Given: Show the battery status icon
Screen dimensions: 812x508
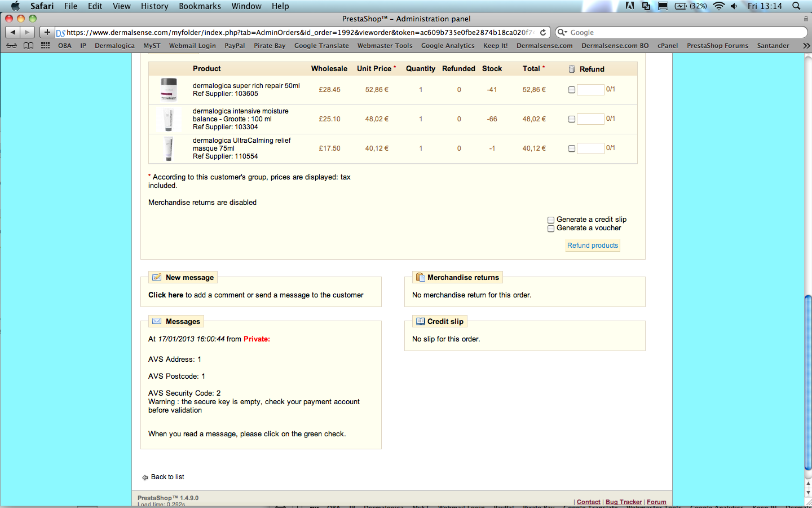Looking at the screenshot, I should tap(681, 6).
